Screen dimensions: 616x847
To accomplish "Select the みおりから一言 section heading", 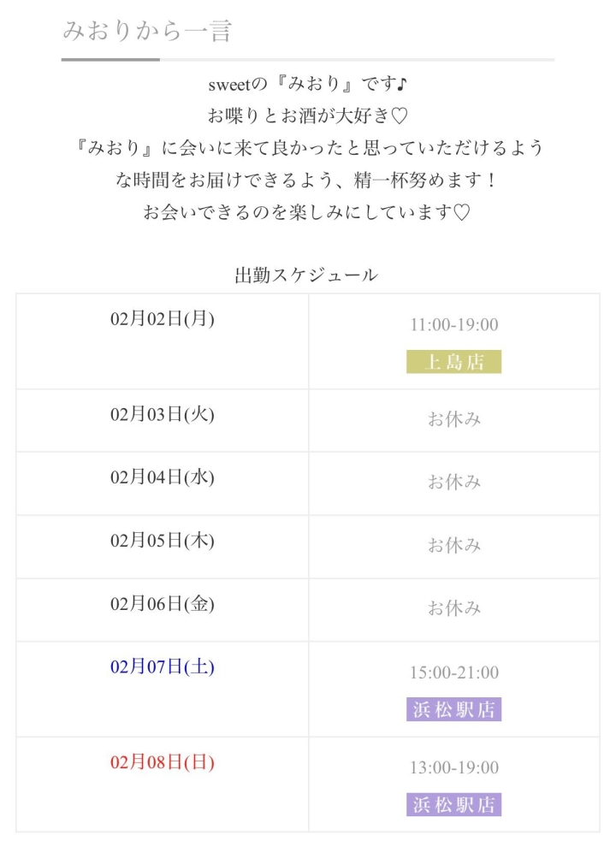I will coord(148,31).
